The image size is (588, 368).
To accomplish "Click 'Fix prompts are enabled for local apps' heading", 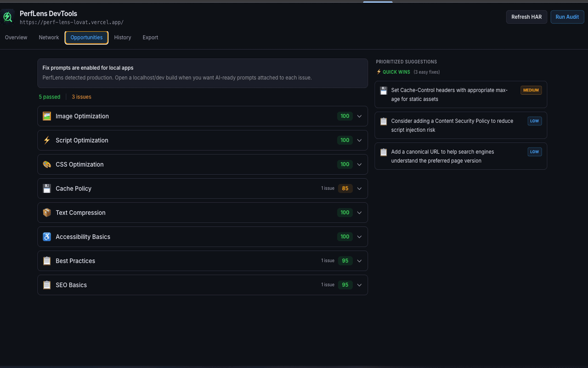I will pyautogui.click(x=88, y=68).
